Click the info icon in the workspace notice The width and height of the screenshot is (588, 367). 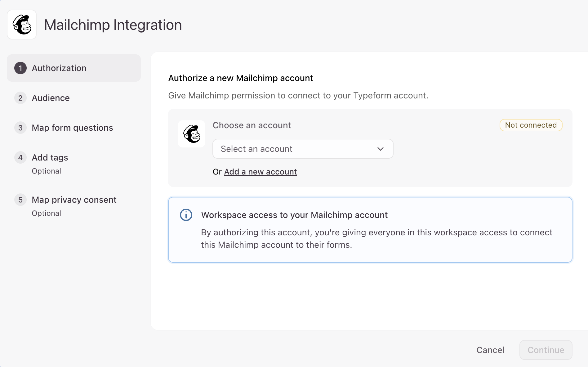(x=186, y=215)
